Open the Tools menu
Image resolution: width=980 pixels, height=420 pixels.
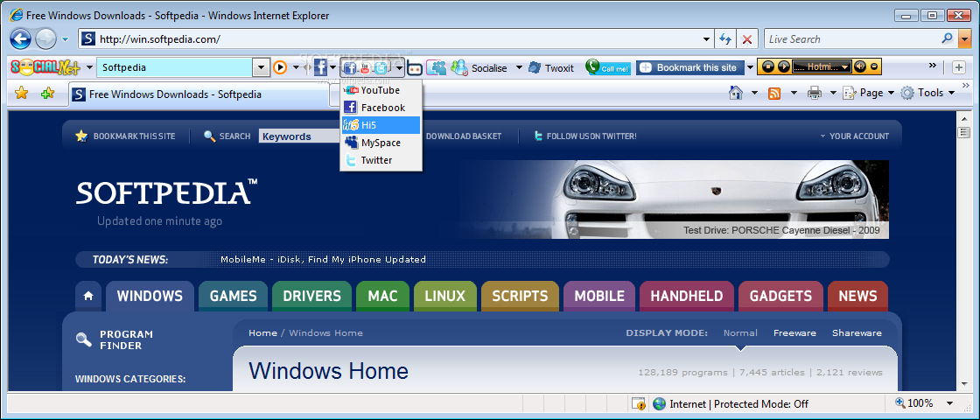[928, 93]
